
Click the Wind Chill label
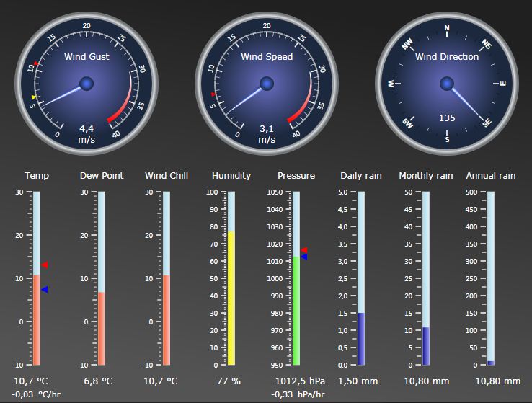pyautogui.click(x=167, y=175)
